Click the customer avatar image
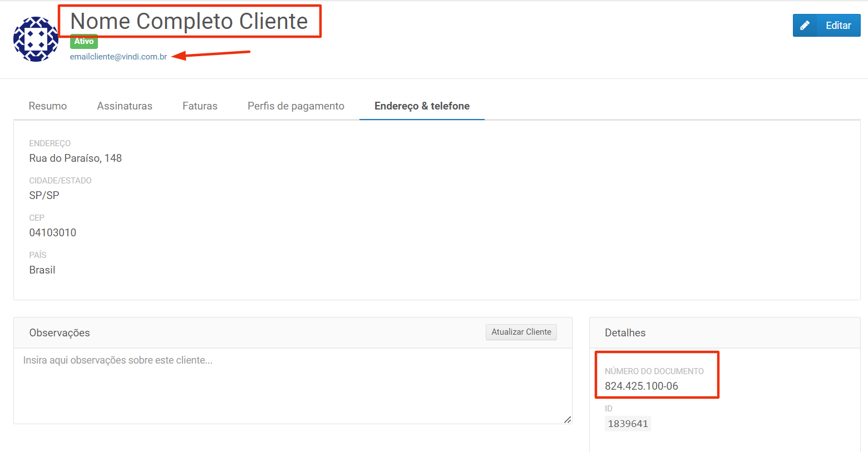Image resolution: width=868 pixels, height=452 pixels. (x=36, y=39)
